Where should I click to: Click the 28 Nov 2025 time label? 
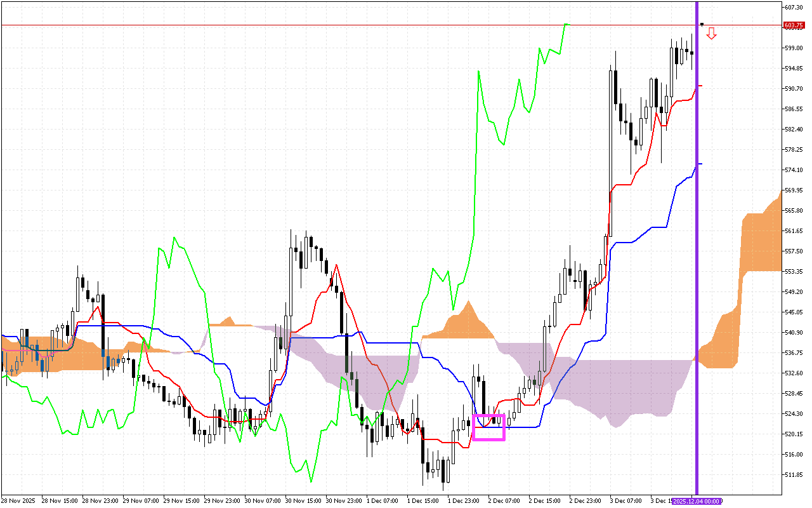tap(18, 501)
